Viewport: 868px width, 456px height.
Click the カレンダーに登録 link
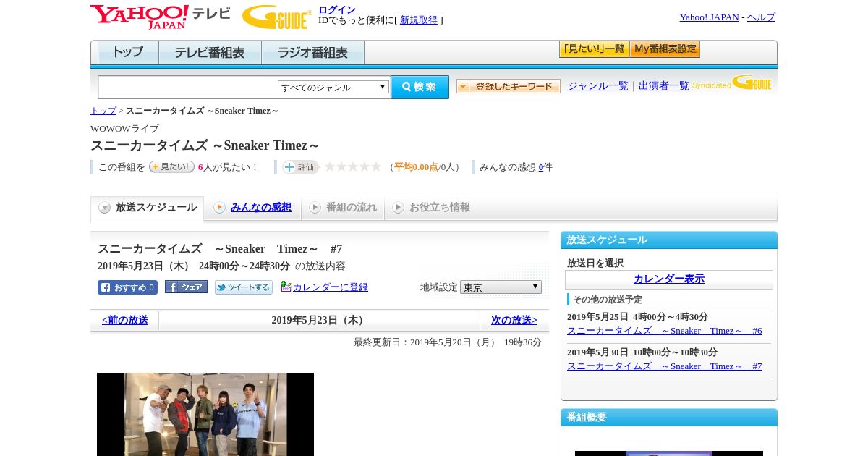pos(331,287)
